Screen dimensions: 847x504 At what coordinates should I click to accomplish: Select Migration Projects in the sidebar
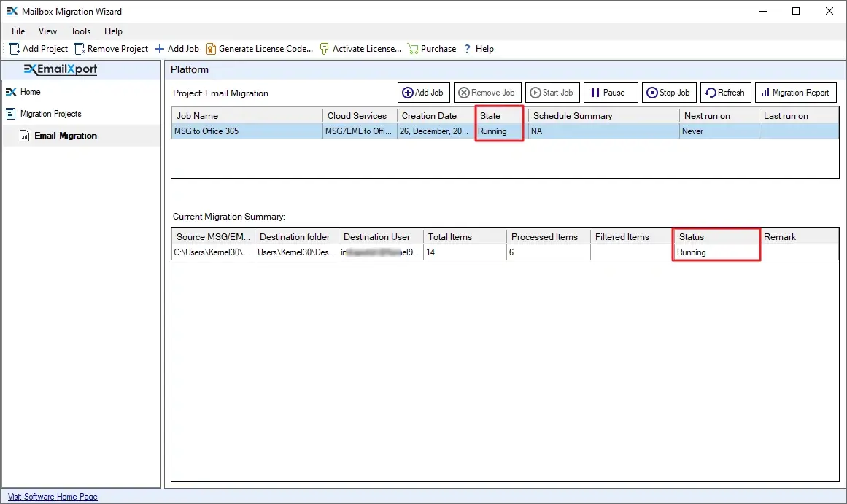pyautogui.click(x=50, y=114)
